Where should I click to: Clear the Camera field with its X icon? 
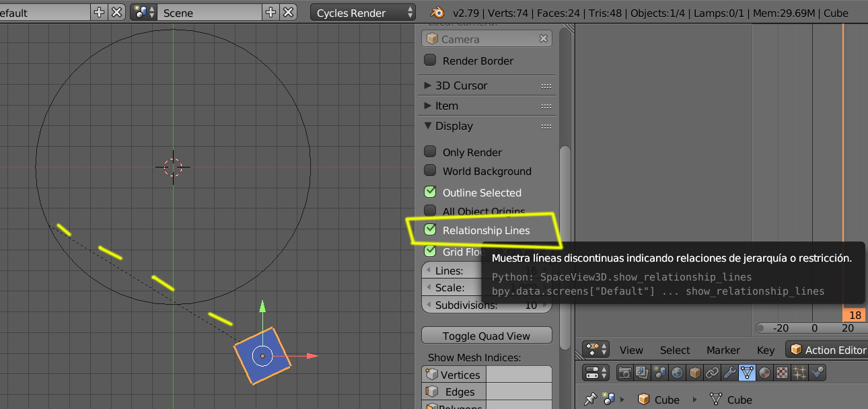coord(543,39)
